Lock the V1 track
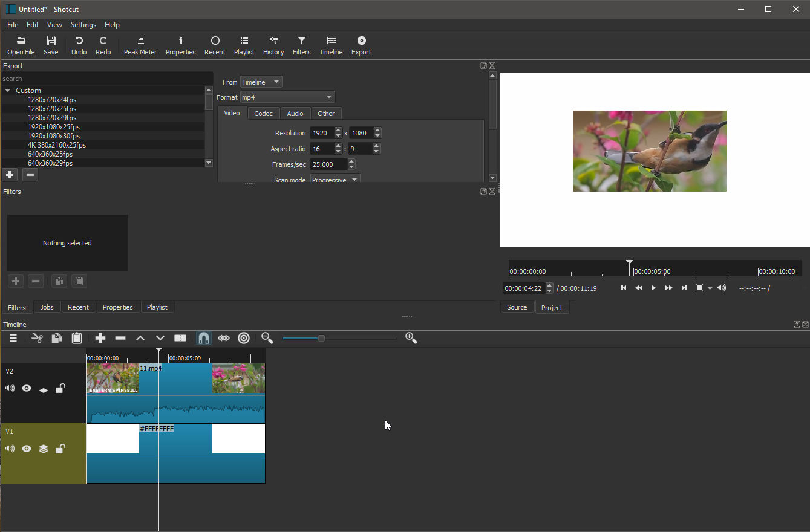Screen dimensions: 810x532 tap(60, 449)
